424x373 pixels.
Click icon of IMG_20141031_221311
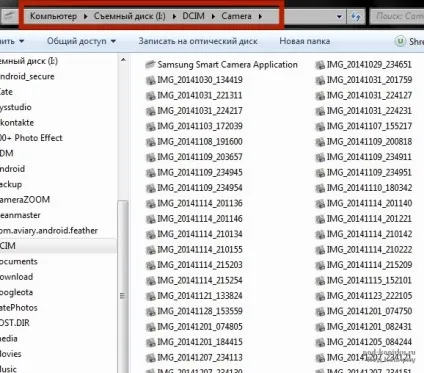click(x=151, y=95)
